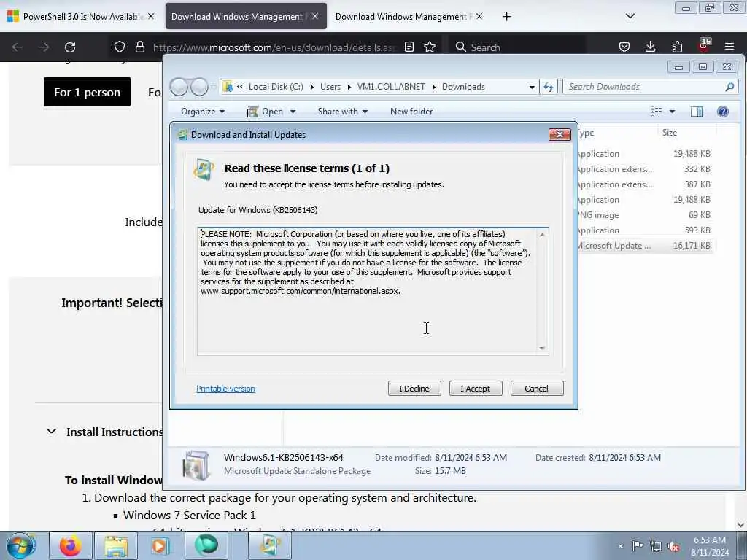
Task: Click I Accept license button
Action: pos(476,389)
